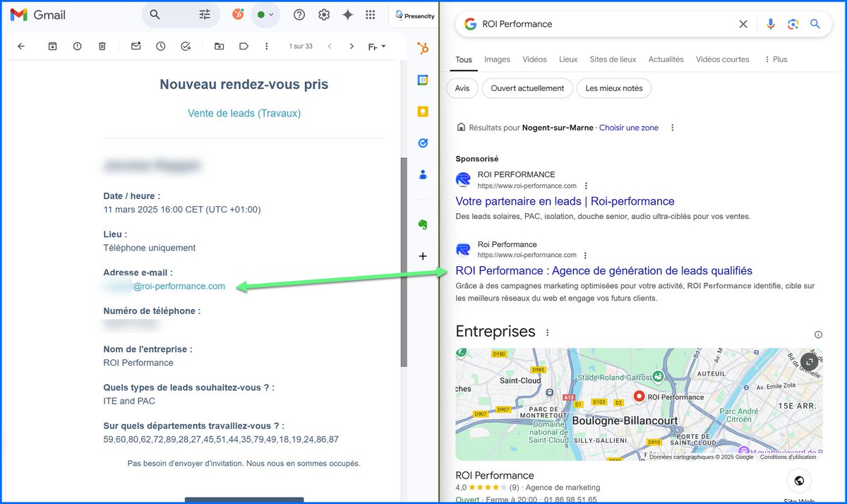This screenshot has width=847, height=504.
Task: Switch to Actualités results tab
Action: pyautogui.click(x=666, y=60)
